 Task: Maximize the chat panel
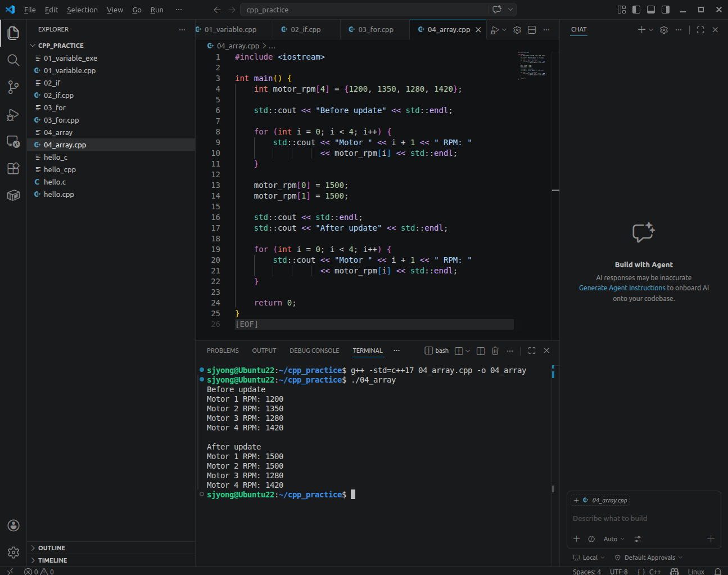(x=700, y=29)
